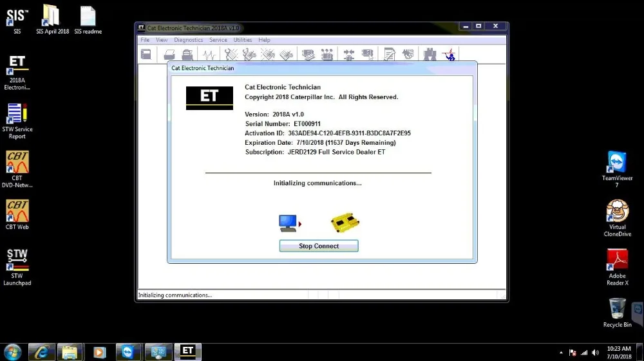Click the document with pen toolbar icon
This screenshot has width=644, height=361.
(389, 54)
